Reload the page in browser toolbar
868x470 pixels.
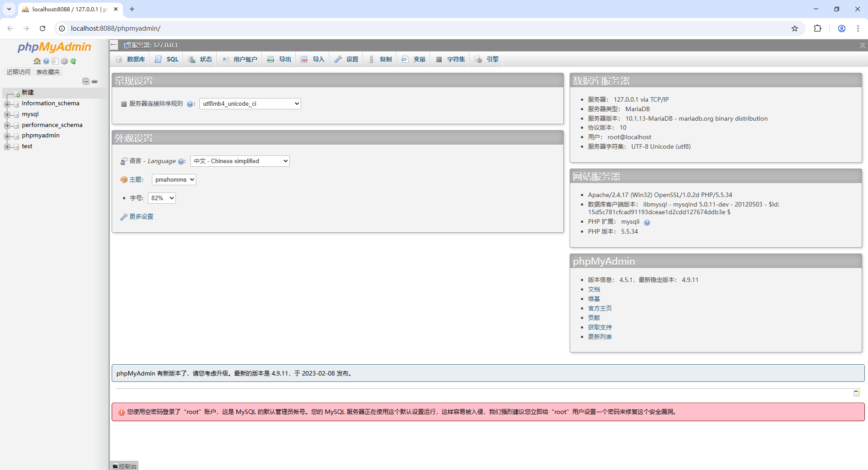click(42, 28)
